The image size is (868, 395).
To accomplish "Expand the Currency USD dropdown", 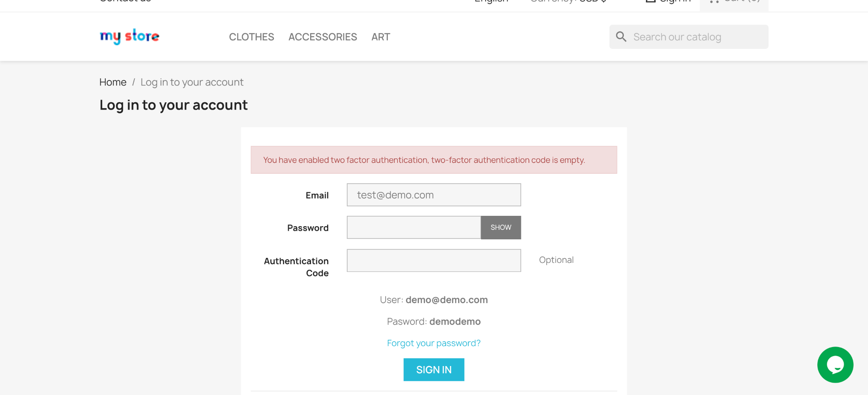I will pos(570,1).
